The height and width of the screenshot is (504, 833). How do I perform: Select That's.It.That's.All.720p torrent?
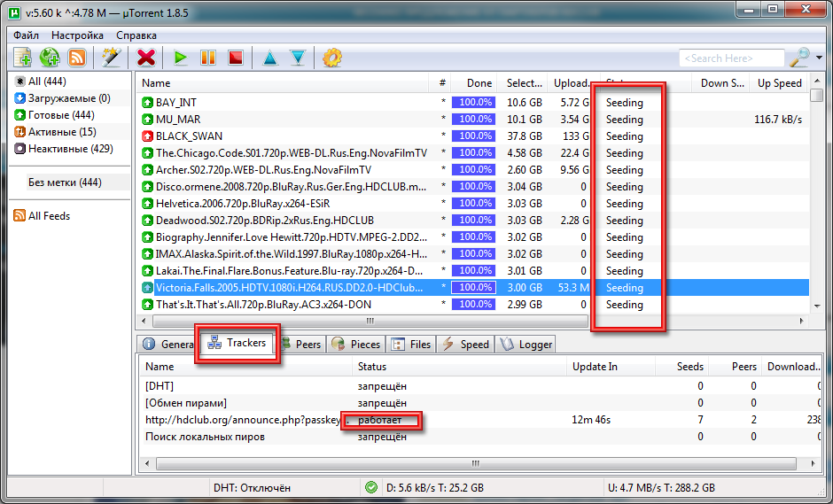pyautogui.click(x=473, y=305)
